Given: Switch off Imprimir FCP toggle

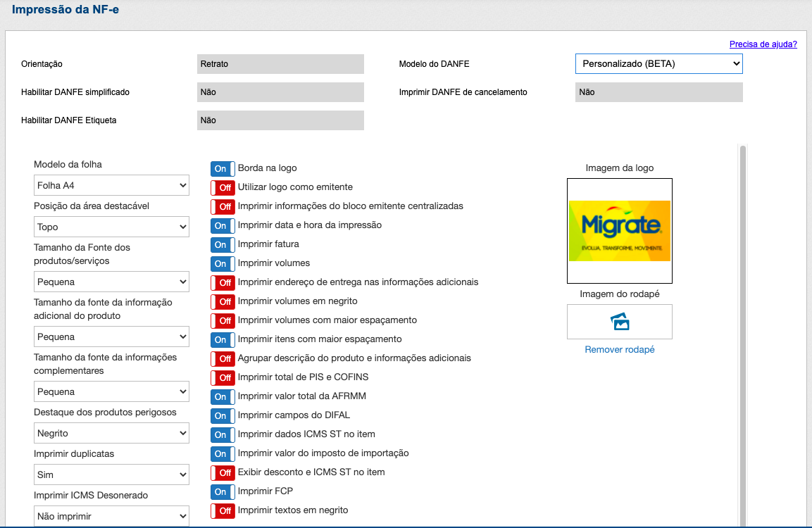Looking at the screenshot, I should point(223,492).
